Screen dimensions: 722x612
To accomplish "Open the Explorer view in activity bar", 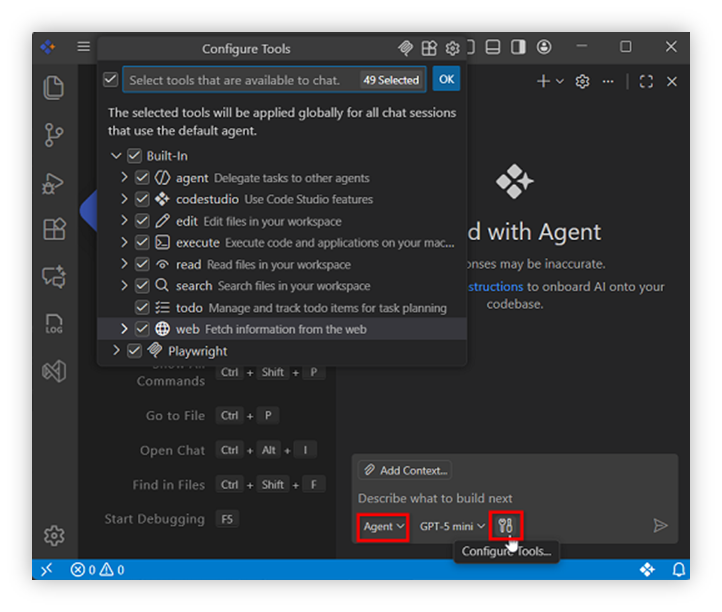I will coord(54,88).
